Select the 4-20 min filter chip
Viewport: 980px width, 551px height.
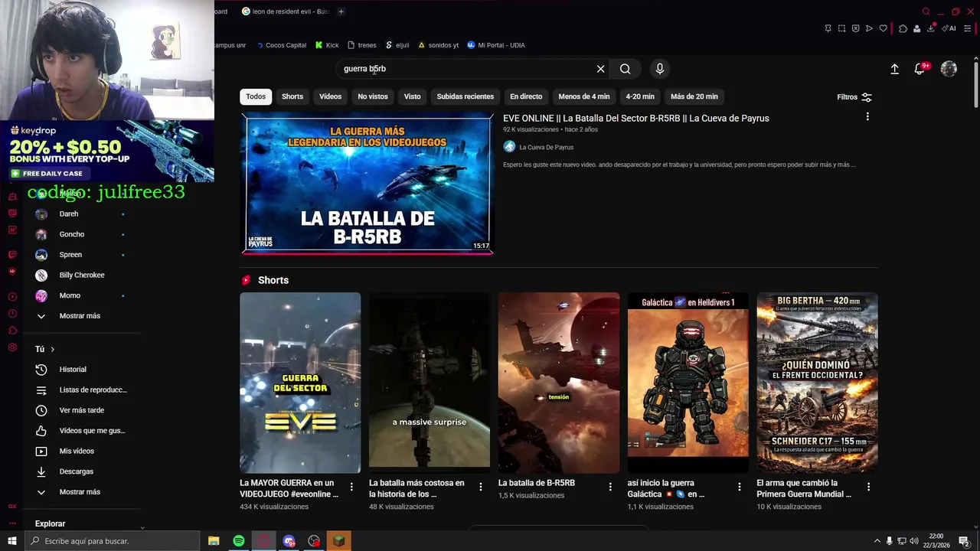click(640, 96)
